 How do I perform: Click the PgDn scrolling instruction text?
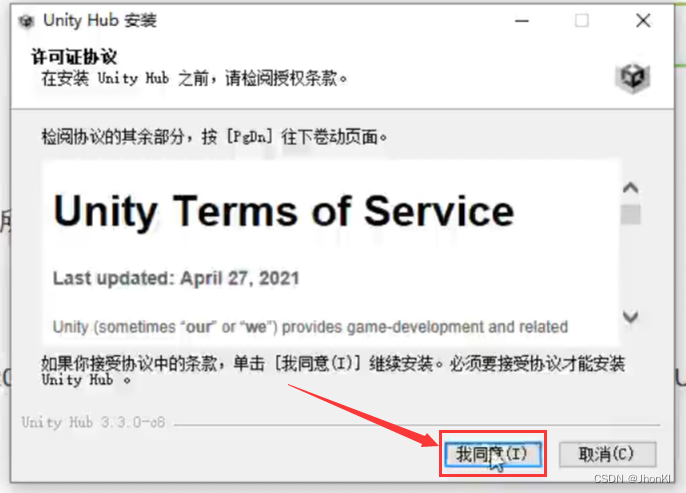(x=214, y=137)
